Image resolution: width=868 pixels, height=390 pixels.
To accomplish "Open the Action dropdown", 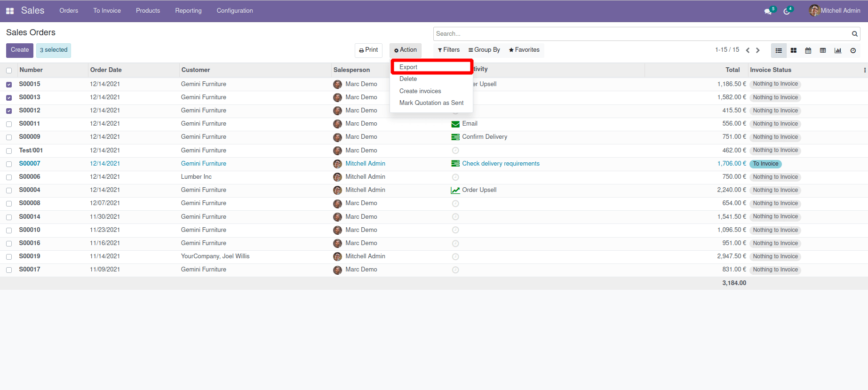I will (x=406, y=50).
